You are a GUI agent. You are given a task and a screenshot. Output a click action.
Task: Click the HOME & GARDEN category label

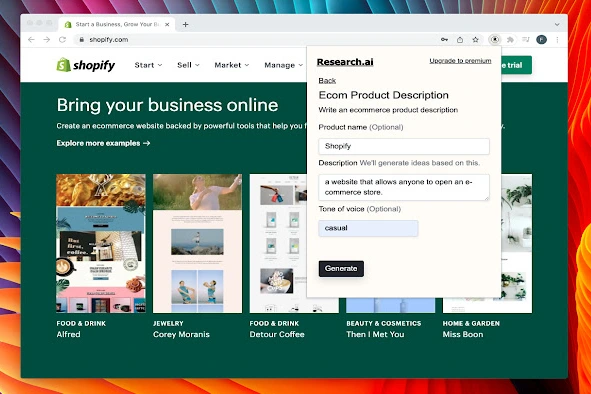(471, 323)
